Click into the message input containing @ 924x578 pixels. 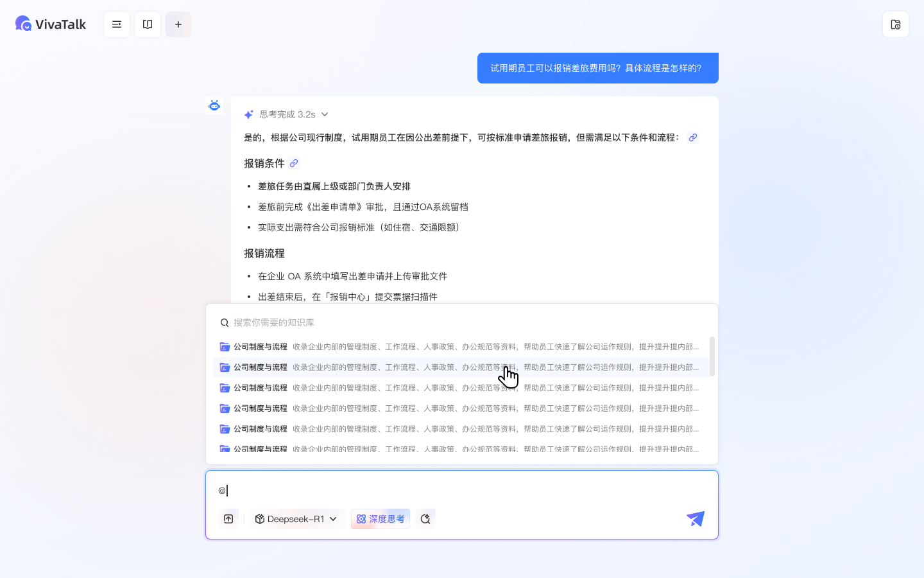pos(462,491)
